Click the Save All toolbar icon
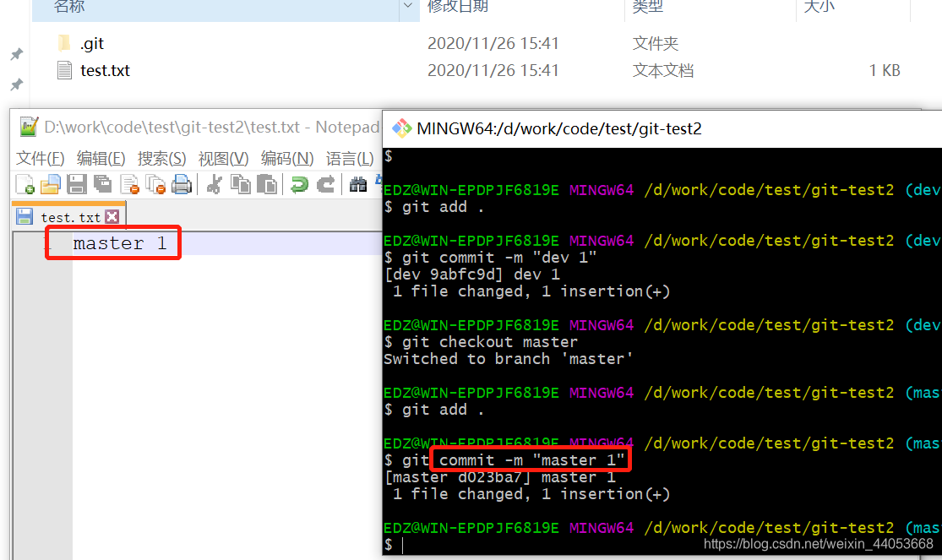 pos(103,184)
